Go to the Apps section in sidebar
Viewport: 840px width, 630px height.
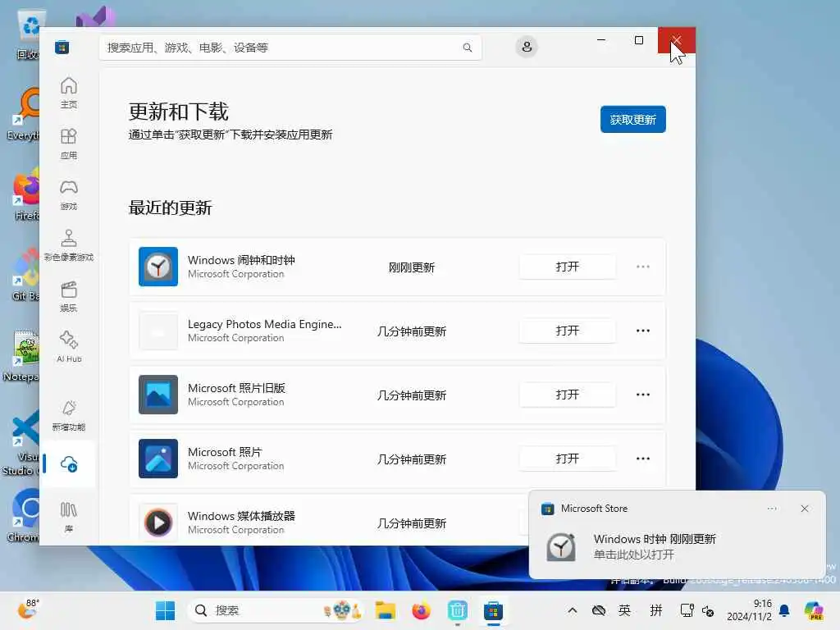[69, 144]
